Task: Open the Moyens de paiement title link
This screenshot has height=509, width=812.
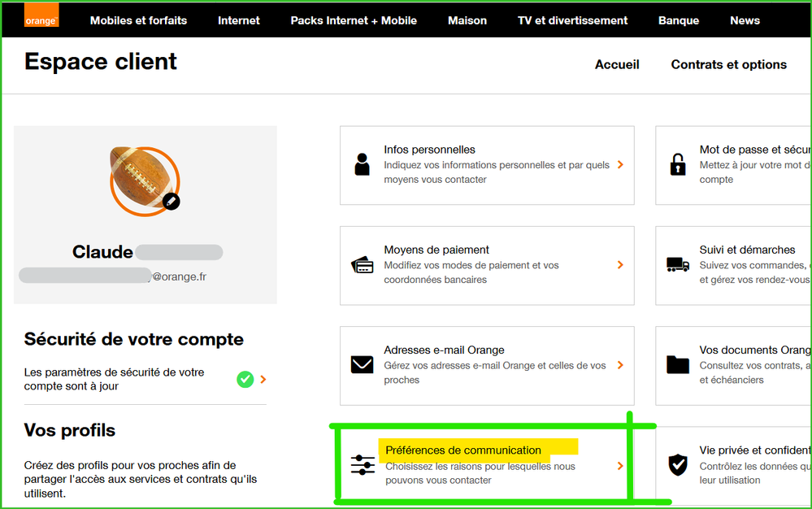Action: click(x=436, y=250)
